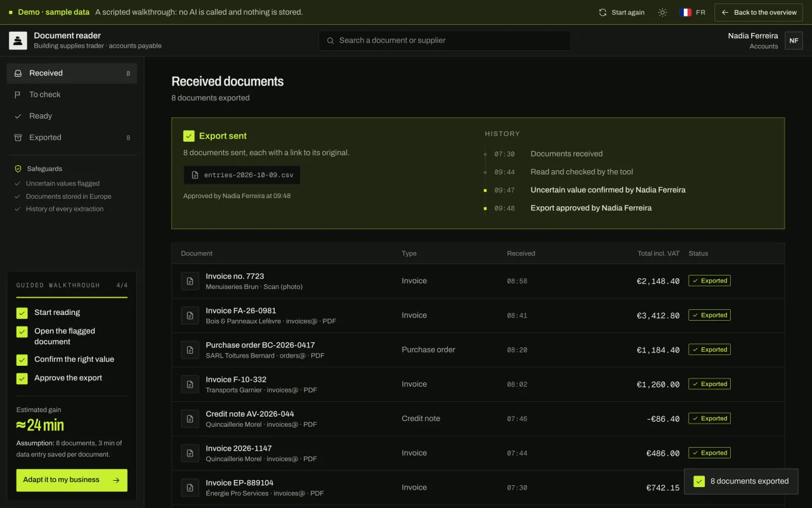Image resolution: width=812 pixels, height=508 pixels.
Task: Click the file icon beside entries-2026-10-09.csv
Action: tap(195, 175)
